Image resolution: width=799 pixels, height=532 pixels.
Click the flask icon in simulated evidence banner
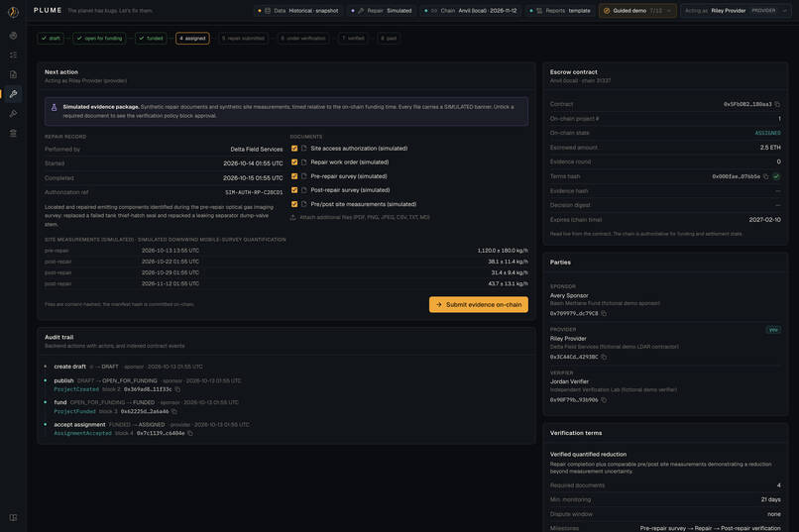point(54,107)
